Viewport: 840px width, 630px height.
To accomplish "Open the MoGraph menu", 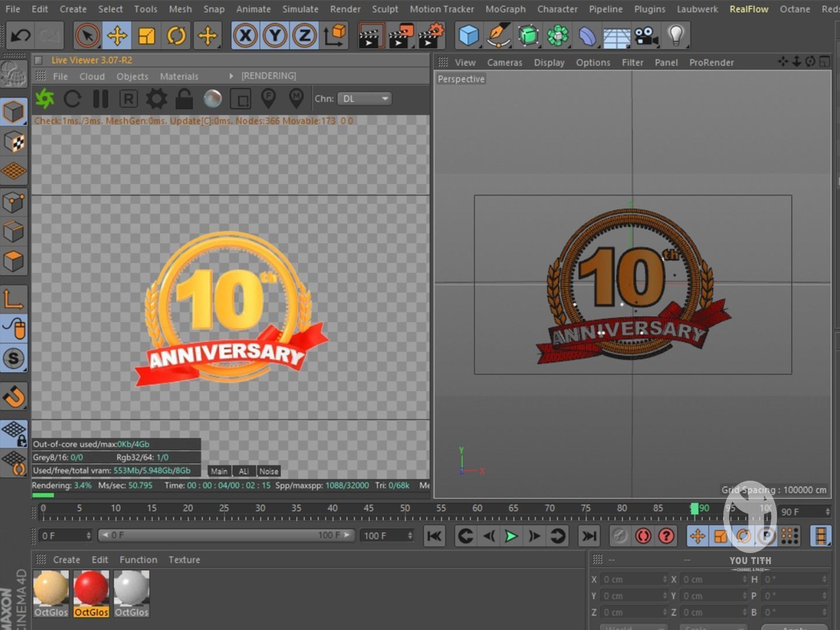I will pos(505,9).
